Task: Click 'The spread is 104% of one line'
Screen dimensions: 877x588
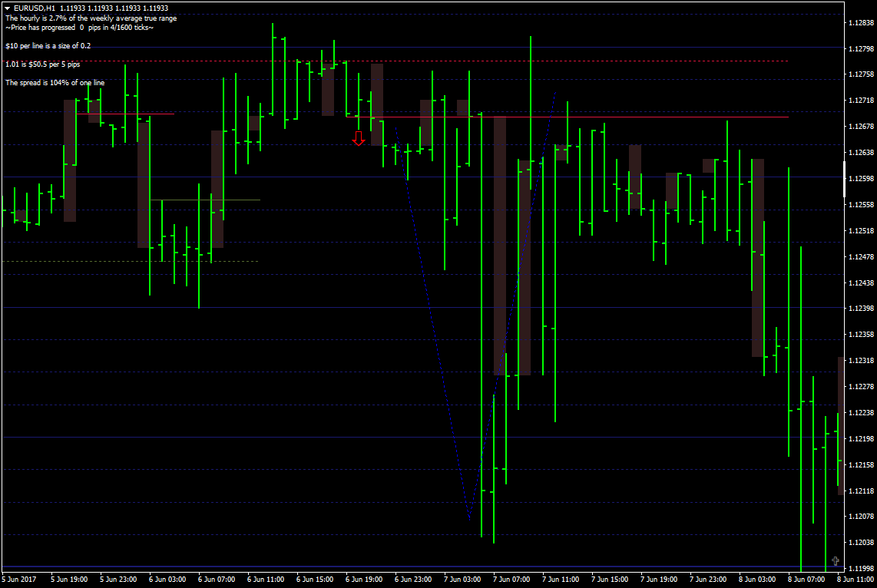Action: (x=55, y=83)
